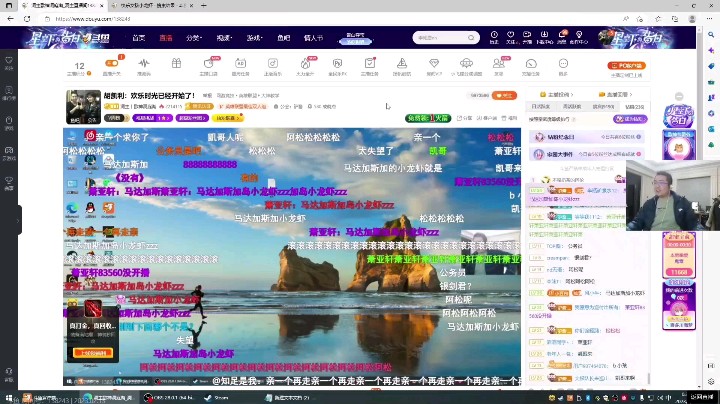Click the streamer avatar thumbnail
The width and height of the screenshot is (720, 404).
pyautogui.click(x=83, y=107)
